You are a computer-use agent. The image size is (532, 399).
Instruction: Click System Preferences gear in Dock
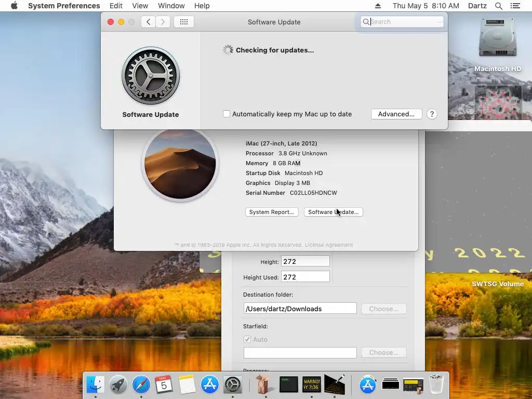pos(233,384)
